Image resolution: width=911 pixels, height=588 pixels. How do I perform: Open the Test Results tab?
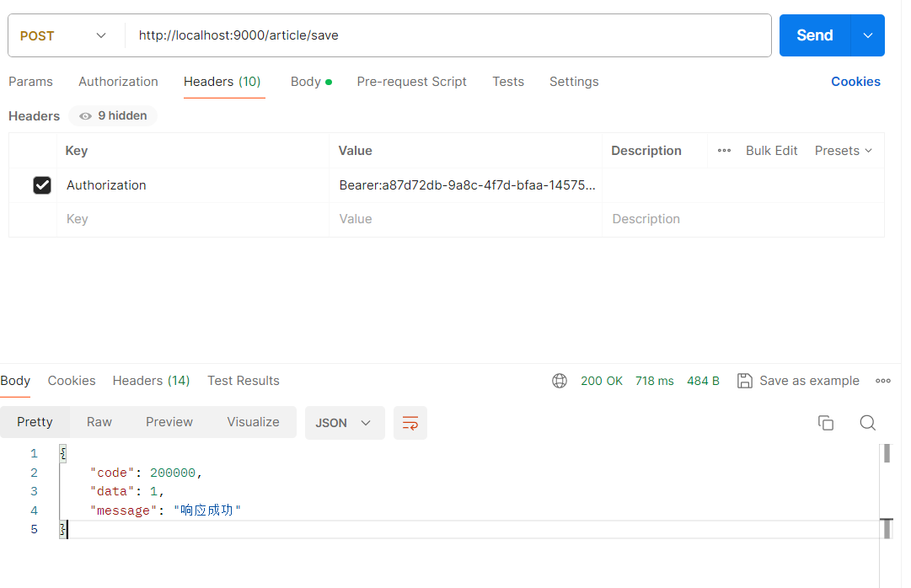click(244, 381)
